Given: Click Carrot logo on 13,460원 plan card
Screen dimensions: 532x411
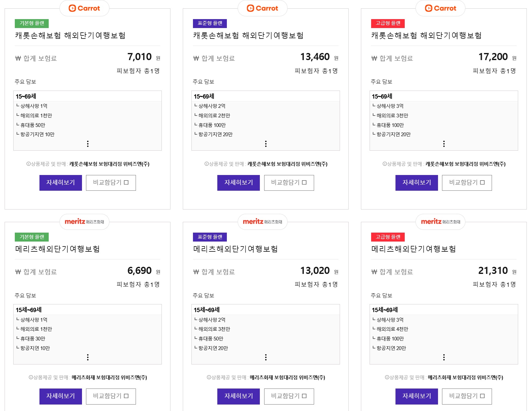Looking at the screenshot, I should pos(262,8).
